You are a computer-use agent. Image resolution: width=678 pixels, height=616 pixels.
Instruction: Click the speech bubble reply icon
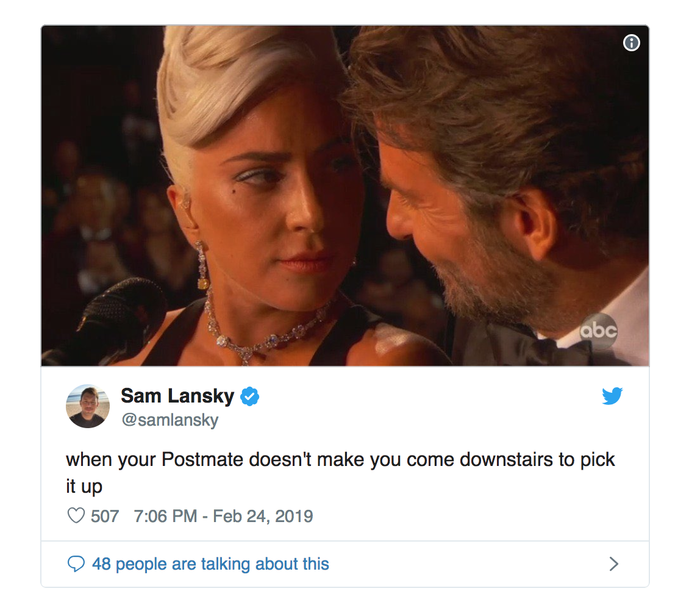click(x=76, y=564)
